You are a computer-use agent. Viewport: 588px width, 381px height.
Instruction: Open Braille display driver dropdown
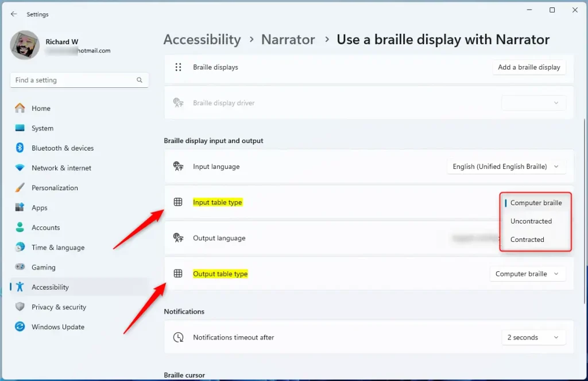click(x=533, y=103)
